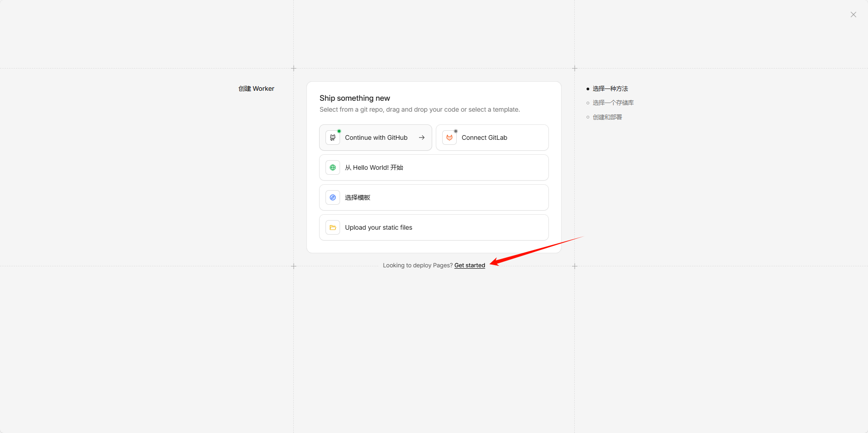Select the 选择一种方法 step
The height and width of the screenshot is (433, 868).
pos(610,89)
